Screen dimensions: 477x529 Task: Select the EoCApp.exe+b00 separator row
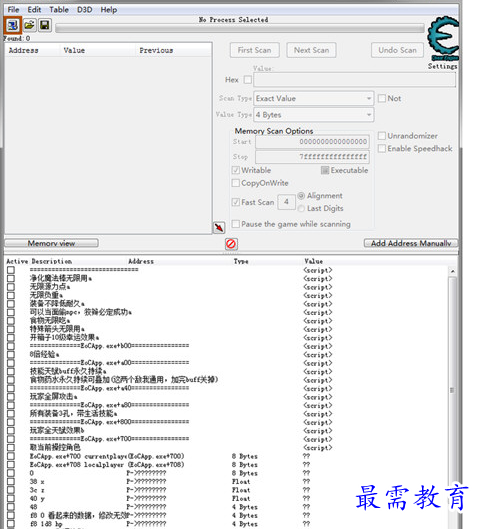tap(226, 346)
